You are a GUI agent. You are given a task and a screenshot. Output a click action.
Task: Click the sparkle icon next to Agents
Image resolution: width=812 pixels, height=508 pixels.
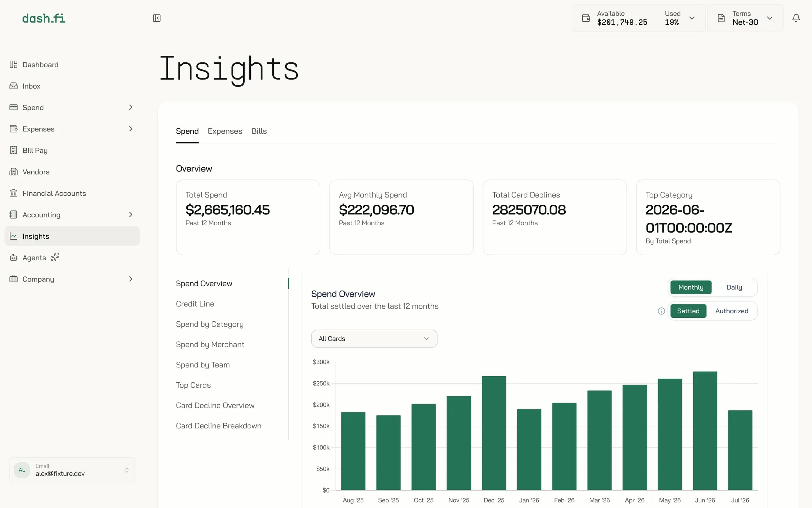[x=55, y=257]
